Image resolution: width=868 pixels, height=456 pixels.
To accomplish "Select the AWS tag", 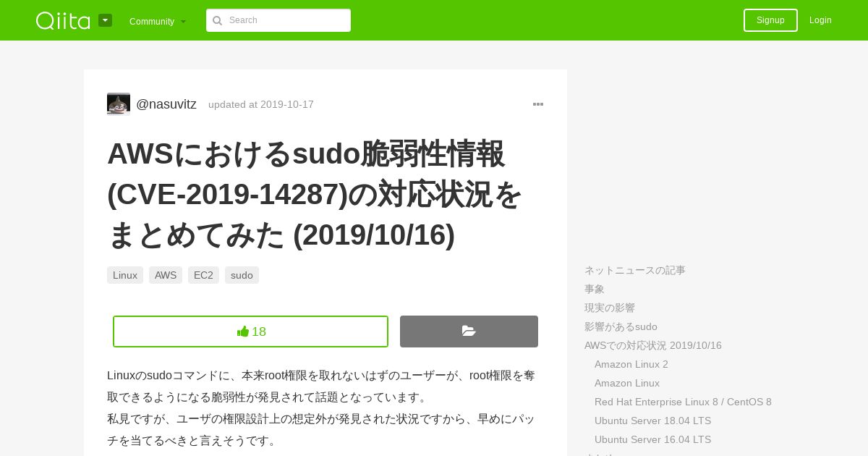I will [x=166, y=275].
